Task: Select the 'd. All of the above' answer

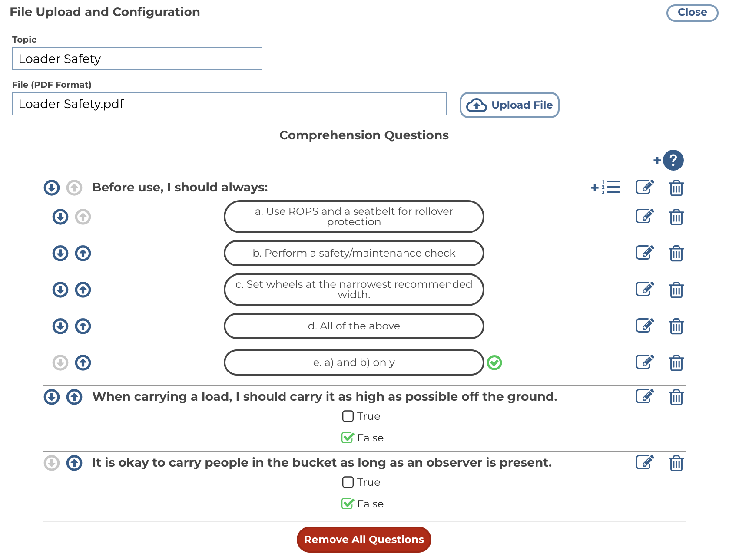Action: point(354,326)
